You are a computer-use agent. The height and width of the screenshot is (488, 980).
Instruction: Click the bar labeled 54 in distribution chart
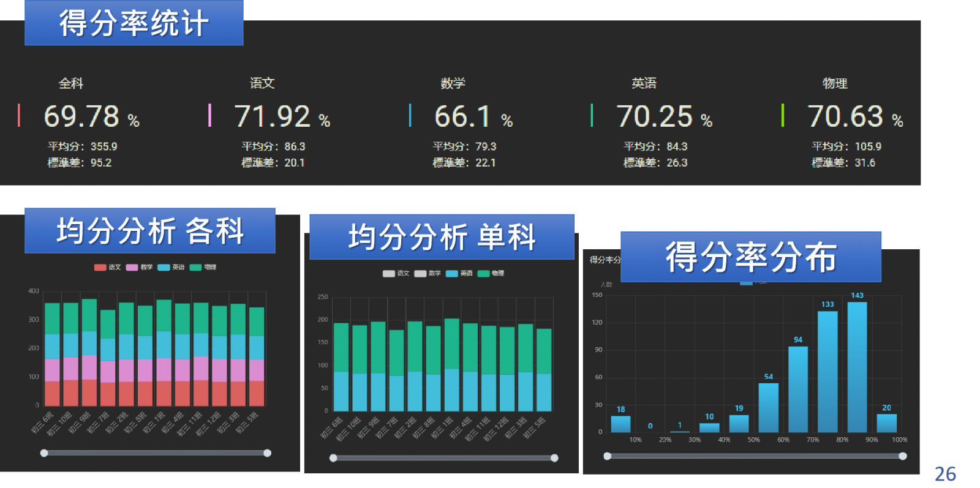click(x=768, y=408)
